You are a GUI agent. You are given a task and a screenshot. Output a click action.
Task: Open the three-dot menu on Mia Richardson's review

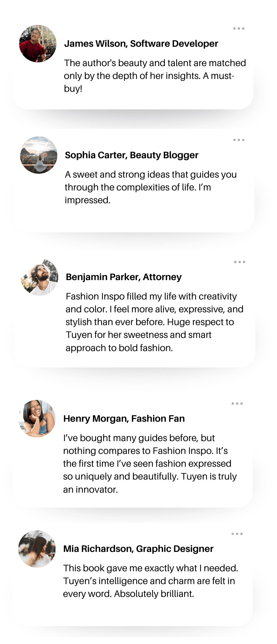(x=237, y=534)
